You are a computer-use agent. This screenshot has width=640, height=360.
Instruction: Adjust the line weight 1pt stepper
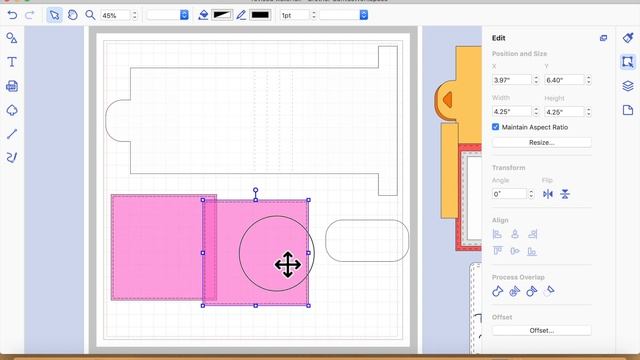313,15
